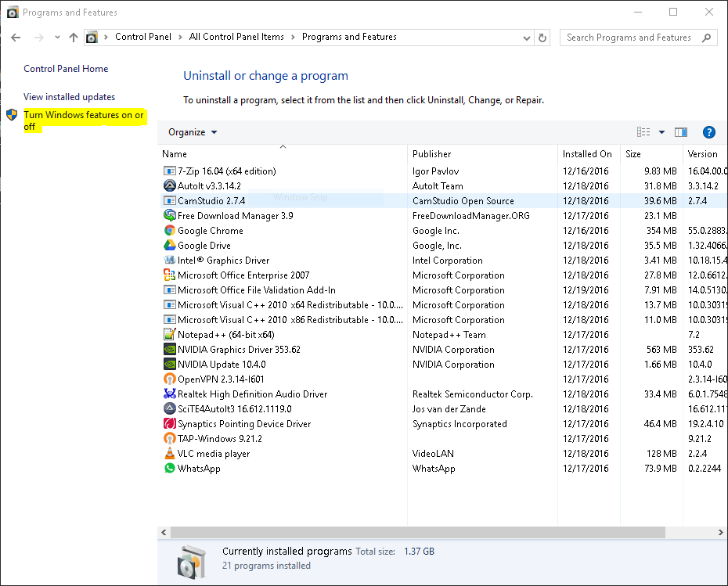Screen dimensions: 728x586
Task: Sort by the Installed On column
Action: [x=589, y=154]
